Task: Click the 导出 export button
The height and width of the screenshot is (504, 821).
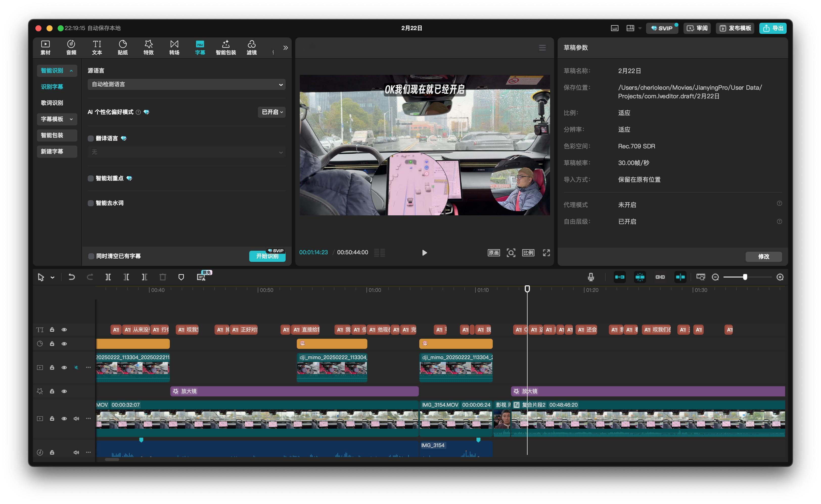Action: [773, 28]
